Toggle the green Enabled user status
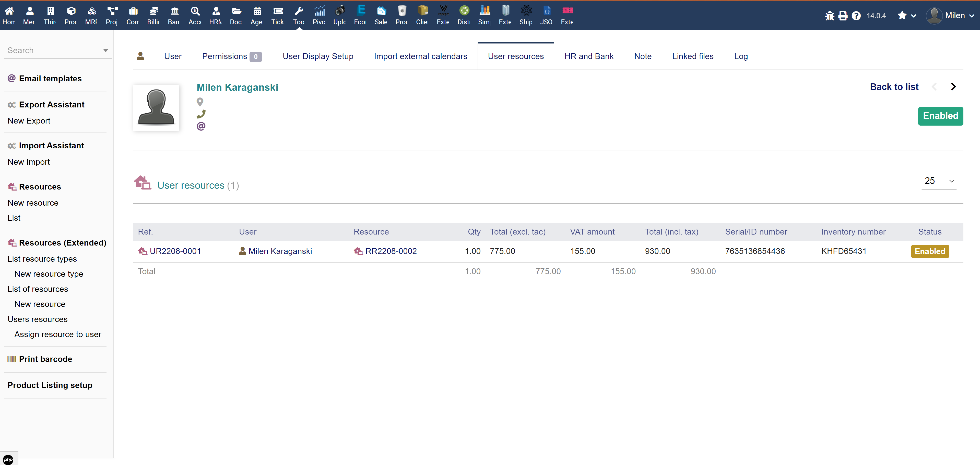 940,116
